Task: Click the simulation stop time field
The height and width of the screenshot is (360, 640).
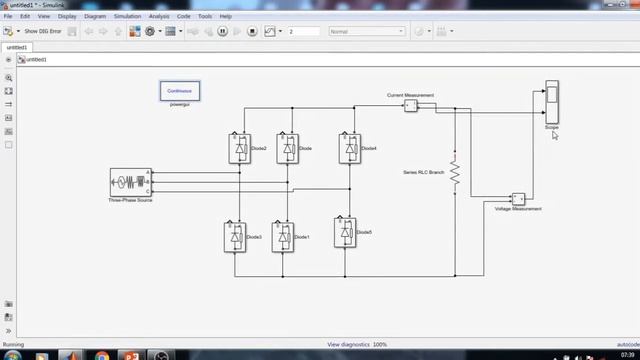Action: tap(304, 31)
